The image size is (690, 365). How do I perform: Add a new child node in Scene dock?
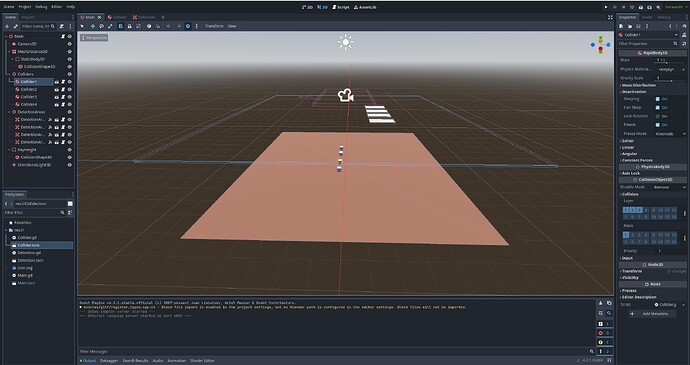click(x=7, y=26)
